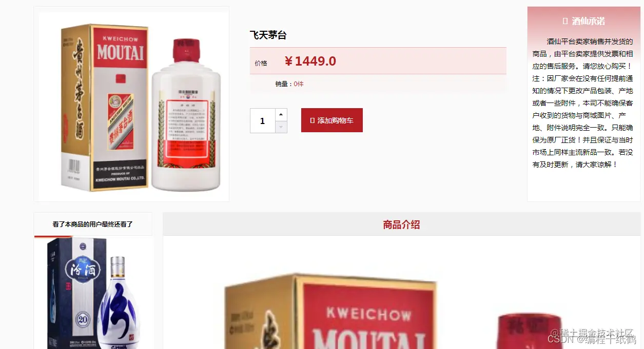Open the 商品介绍 tab
Image resolution: width=644 pixels, height=349 pixels.
click(x=401, y=224)
